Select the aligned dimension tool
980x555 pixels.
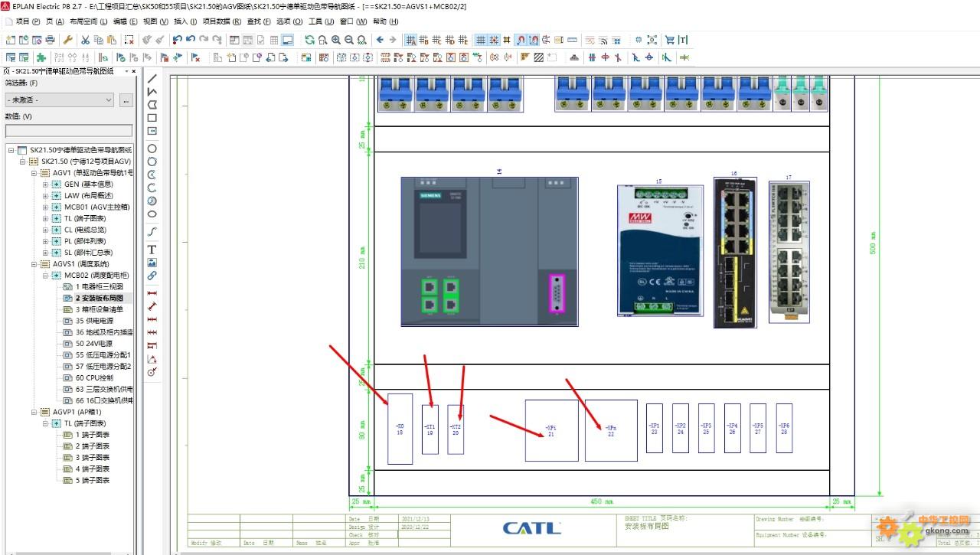(152, 306)
